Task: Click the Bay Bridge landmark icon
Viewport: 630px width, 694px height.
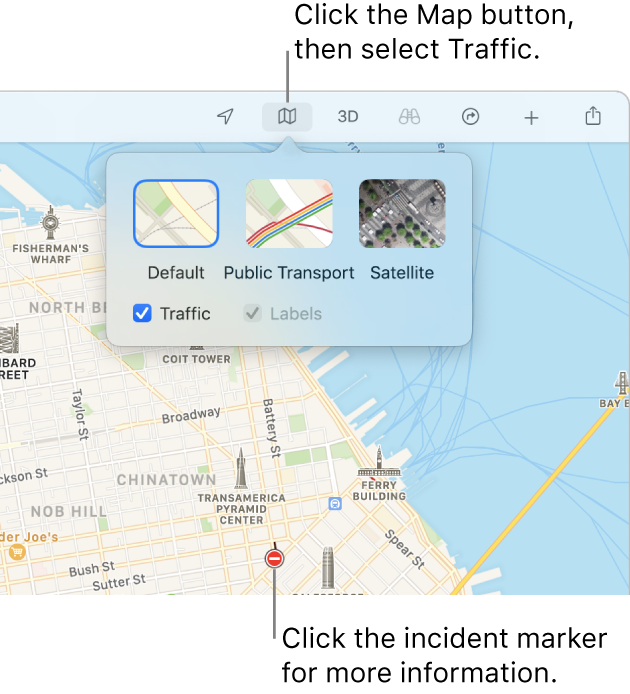Action: click(x=622, y=383)
